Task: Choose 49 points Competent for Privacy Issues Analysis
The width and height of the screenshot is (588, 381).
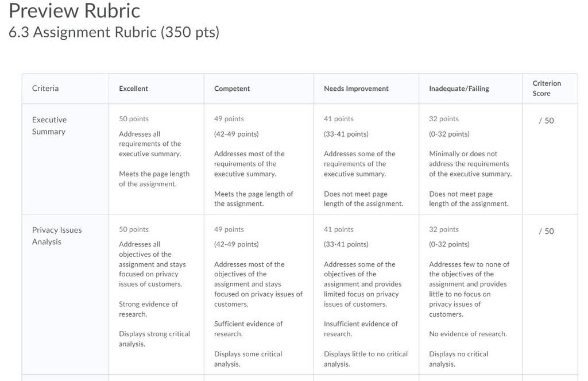Action: (x=229, y=229)
